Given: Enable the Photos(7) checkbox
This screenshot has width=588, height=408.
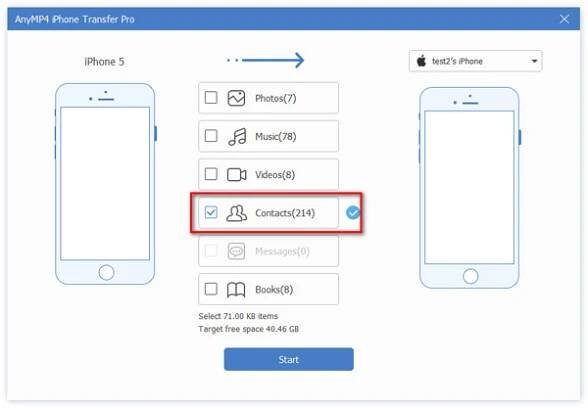Looking at the screenshot, I should (211, 98).
